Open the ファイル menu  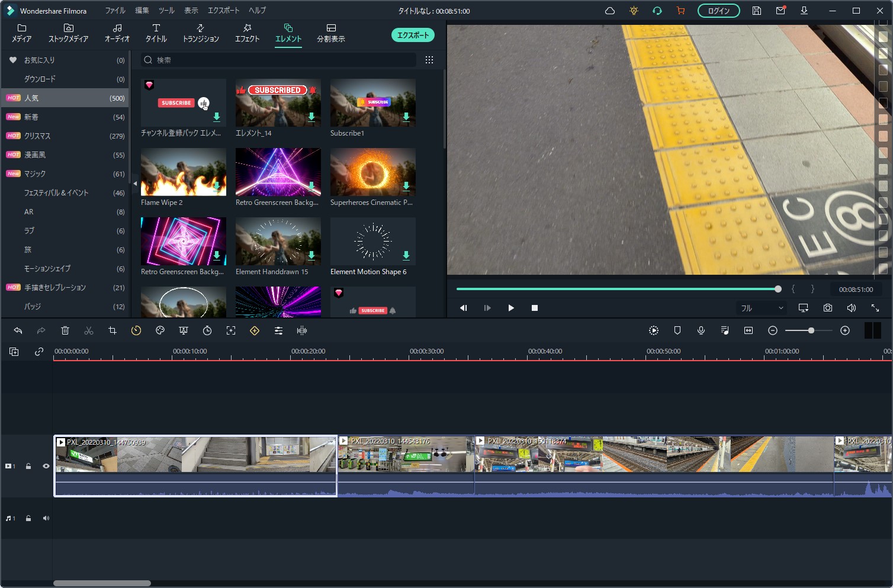115,11
